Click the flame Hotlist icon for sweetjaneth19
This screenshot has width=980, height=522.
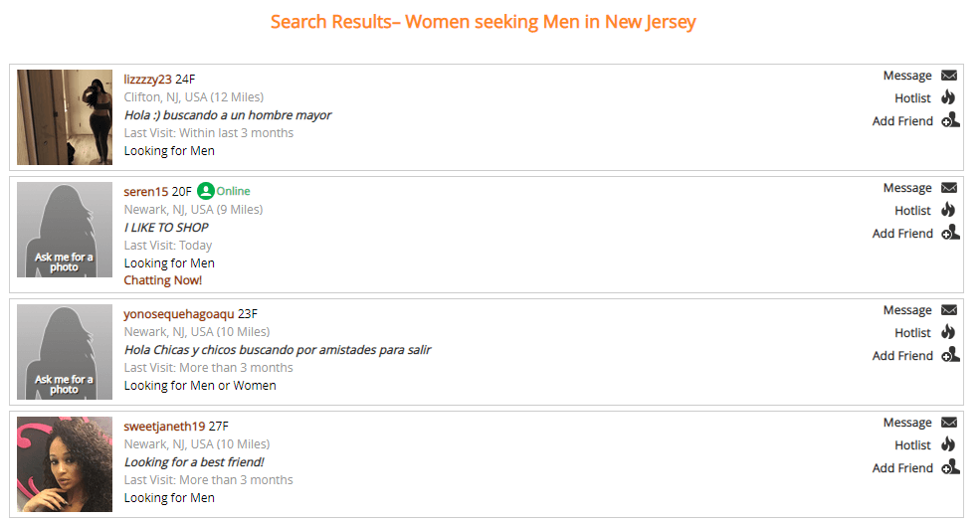(948, 444)
